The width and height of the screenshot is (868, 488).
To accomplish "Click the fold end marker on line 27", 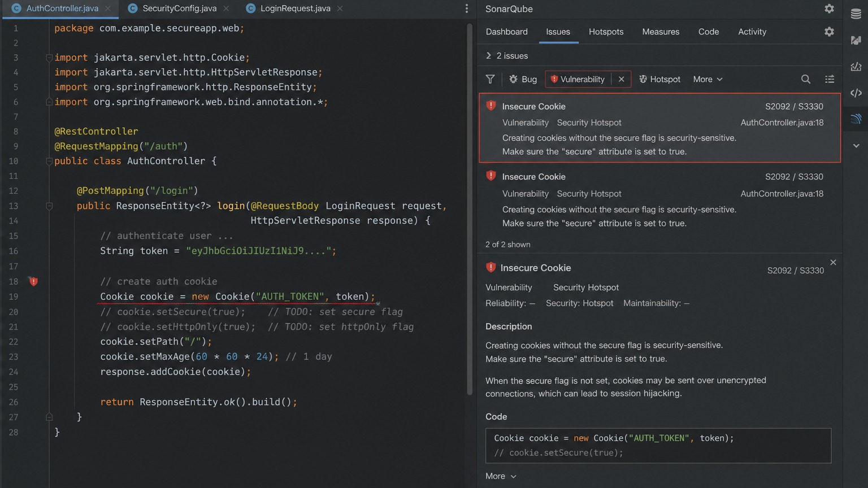I will [x=49, y=417].
